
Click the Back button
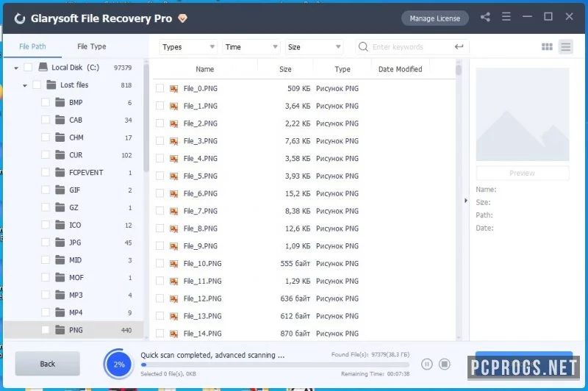(48, 364)
